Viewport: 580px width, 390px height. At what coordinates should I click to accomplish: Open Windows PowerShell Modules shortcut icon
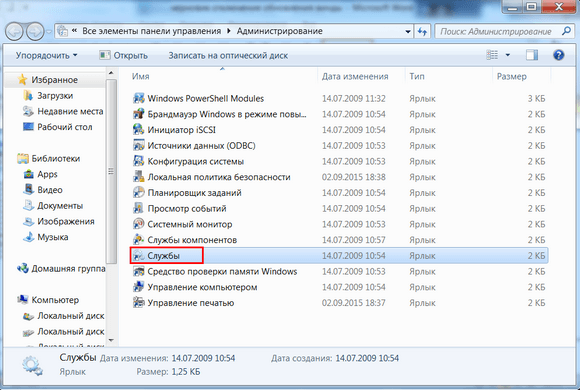[x=139, y=98]
